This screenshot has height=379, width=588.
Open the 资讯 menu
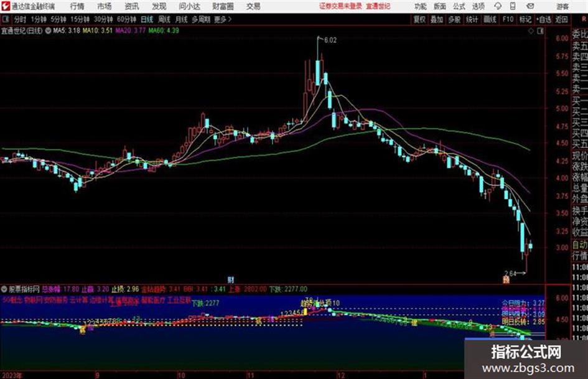tap(132, 6)
